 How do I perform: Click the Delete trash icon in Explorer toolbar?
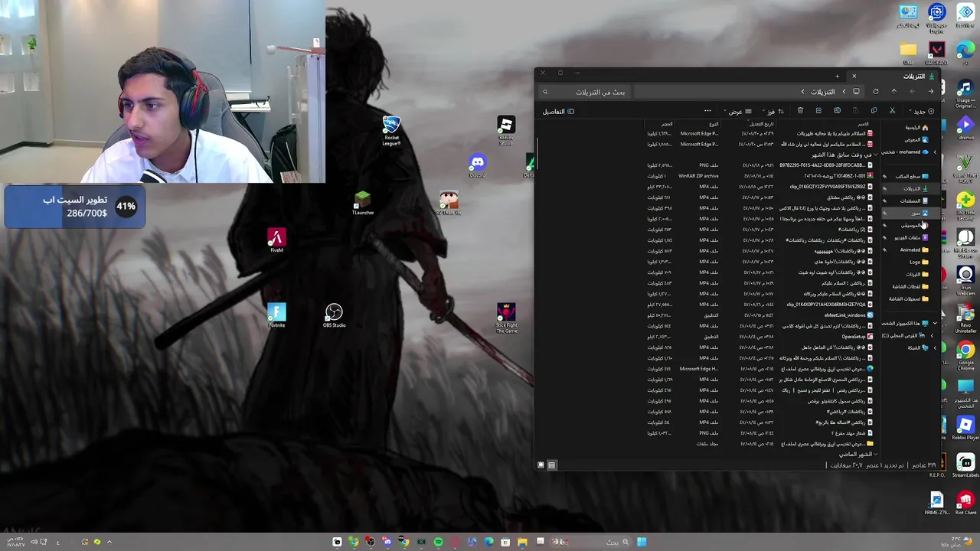(800, 112)
